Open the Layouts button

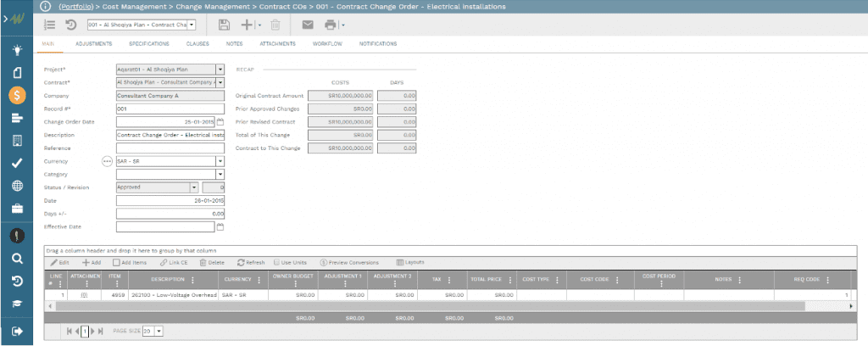coord(410,262)
